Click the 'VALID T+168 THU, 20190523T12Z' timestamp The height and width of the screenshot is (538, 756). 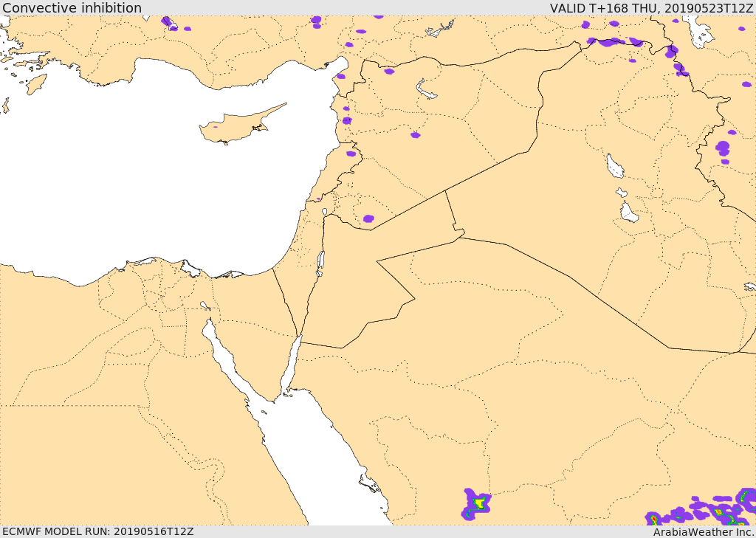[651, 8]
